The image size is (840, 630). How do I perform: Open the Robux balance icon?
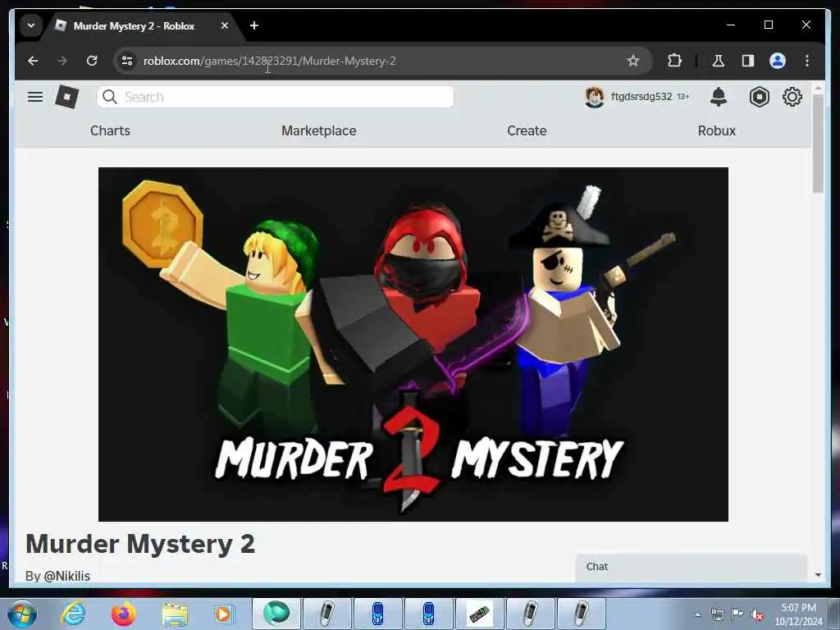759,97
